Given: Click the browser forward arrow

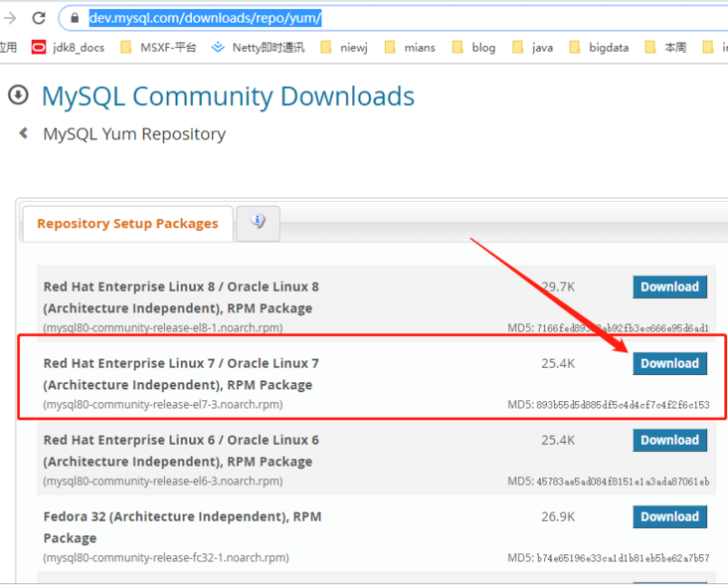Looking at the screenshot, I should coord(10,18).
